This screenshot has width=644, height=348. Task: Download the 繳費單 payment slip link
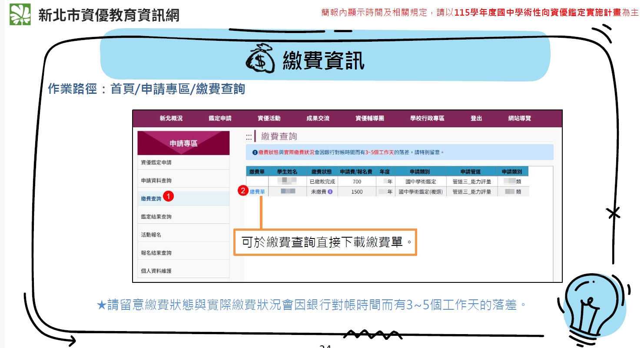point(257,192)
